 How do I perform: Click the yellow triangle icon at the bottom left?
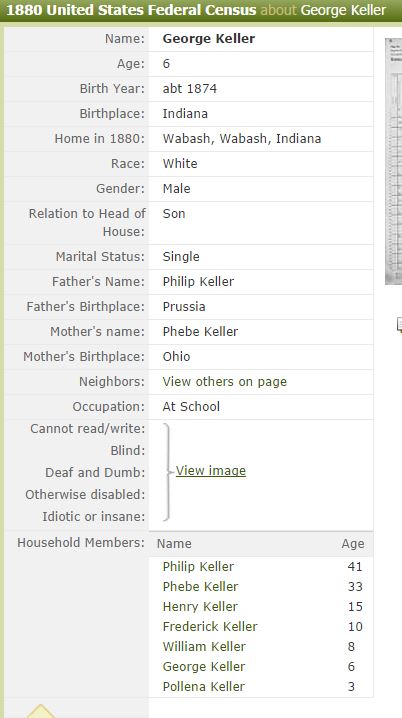click(41, 711)
